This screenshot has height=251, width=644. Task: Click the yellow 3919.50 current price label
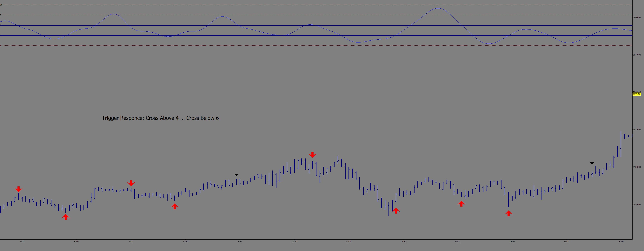point(636,94)
